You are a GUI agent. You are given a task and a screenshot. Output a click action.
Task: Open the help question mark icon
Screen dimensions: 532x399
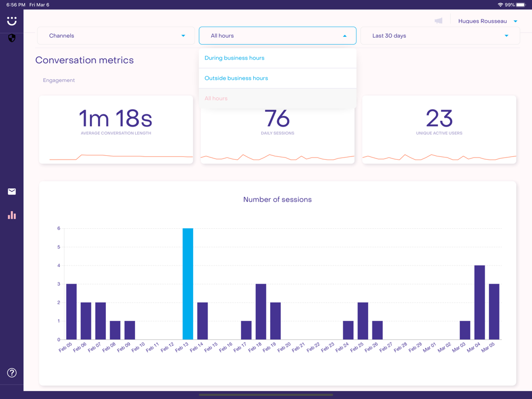point(12,373)
